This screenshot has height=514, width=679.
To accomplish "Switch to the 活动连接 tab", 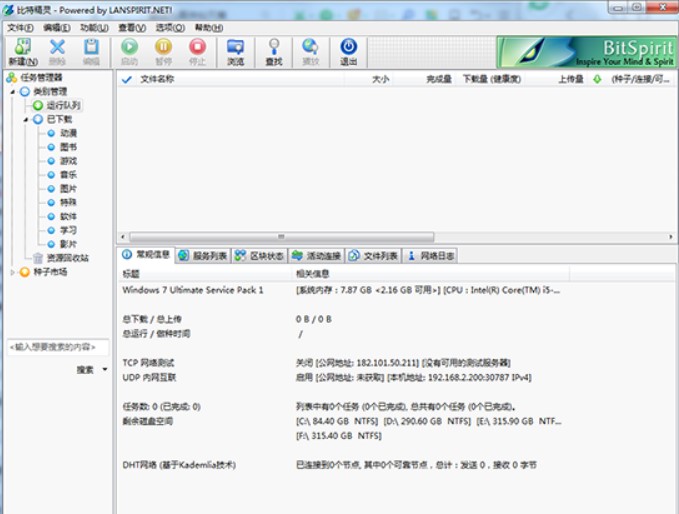I will pos(317,256).
